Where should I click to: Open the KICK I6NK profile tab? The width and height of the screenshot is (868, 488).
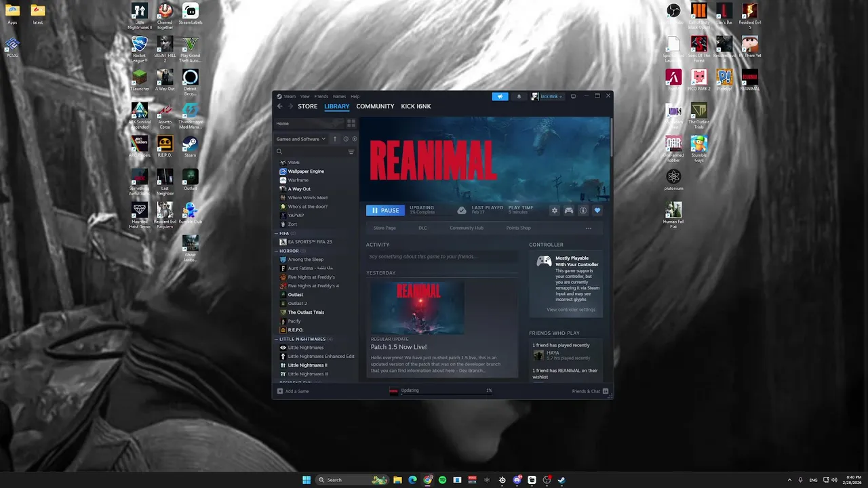coord(416,106)
